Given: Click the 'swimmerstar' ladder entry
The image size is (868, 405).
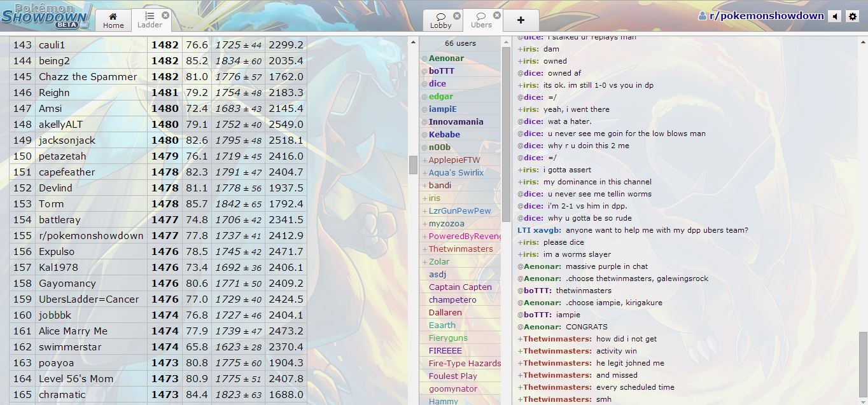Looking at the screenshot, I should click(x=69, y=347).
